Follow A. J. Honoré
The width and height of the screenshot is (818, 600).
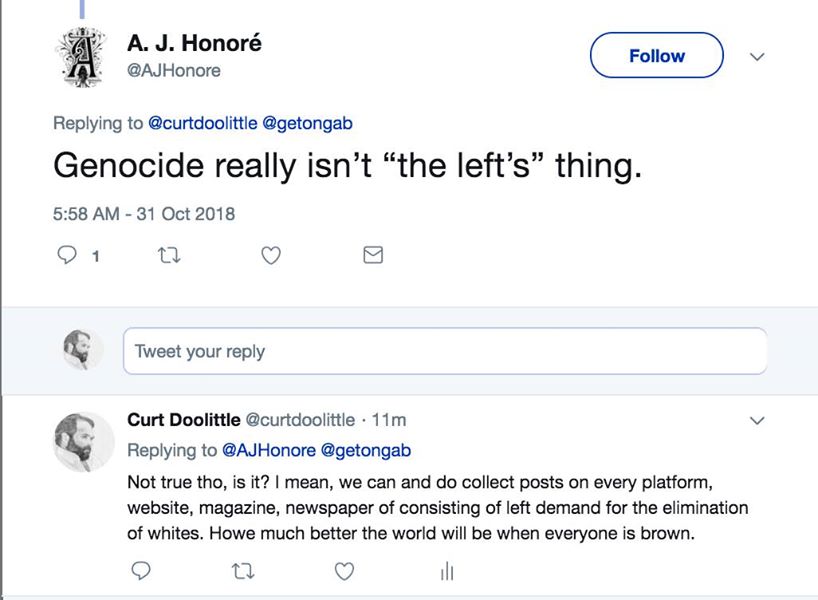(656, 56)
